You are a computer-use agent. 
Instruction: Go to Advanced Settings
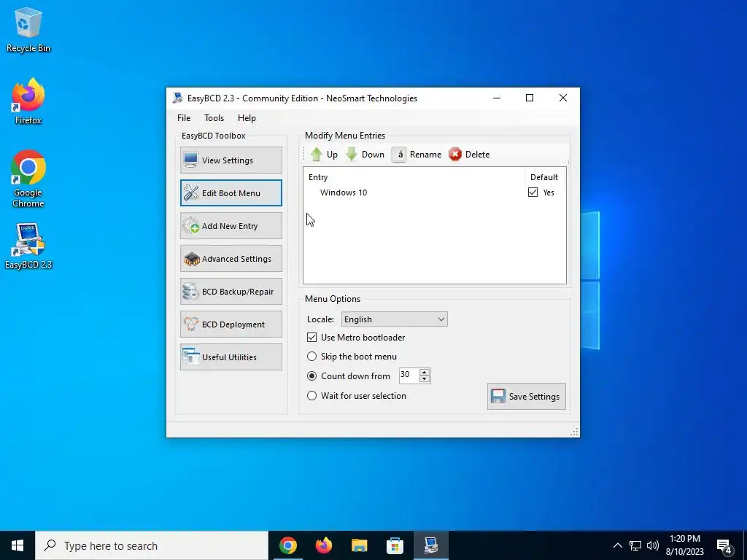click(231, 259)
